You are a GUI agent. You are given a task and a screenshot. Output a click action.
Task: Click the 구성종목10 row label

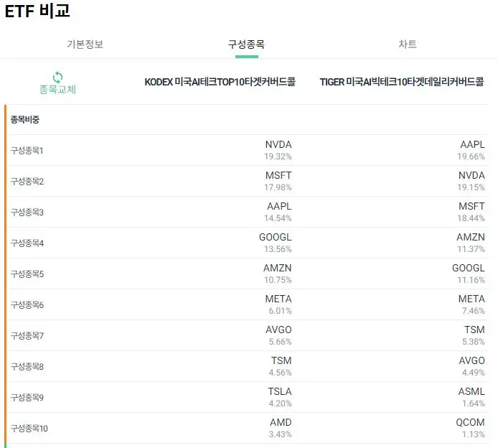pyautogui.click(x=29, y=429)
